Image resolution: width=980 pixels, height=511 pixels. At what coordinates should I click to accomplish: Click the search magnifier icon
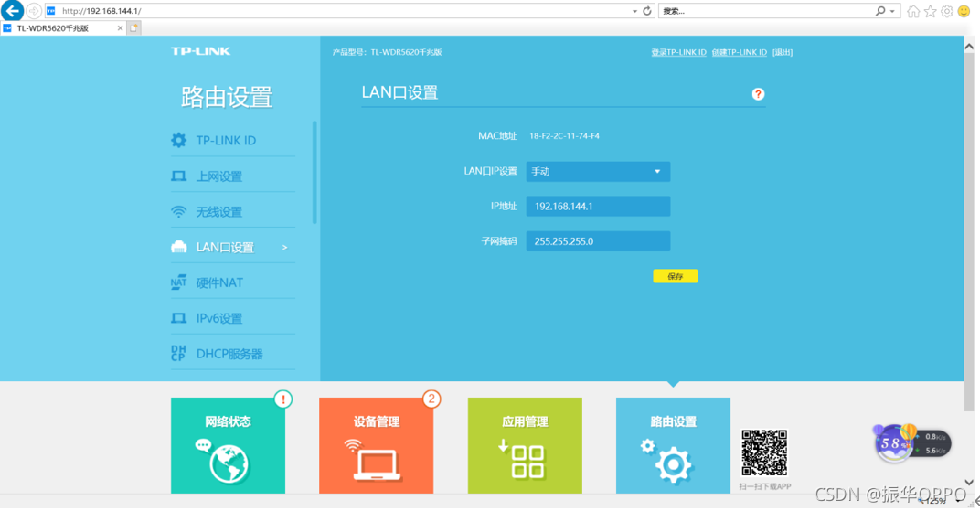point(880,11)
